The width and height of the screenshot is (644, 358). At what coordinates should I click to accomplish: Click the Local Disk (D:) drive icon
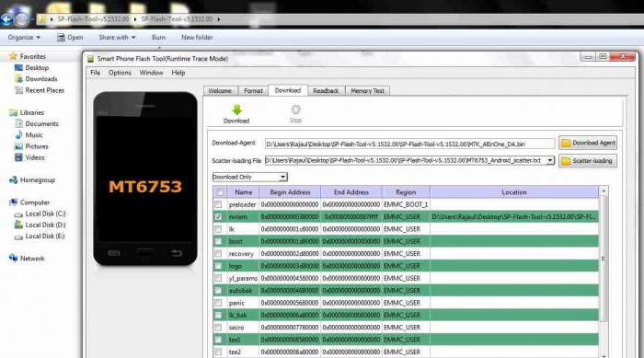click(x=18, y=225)
